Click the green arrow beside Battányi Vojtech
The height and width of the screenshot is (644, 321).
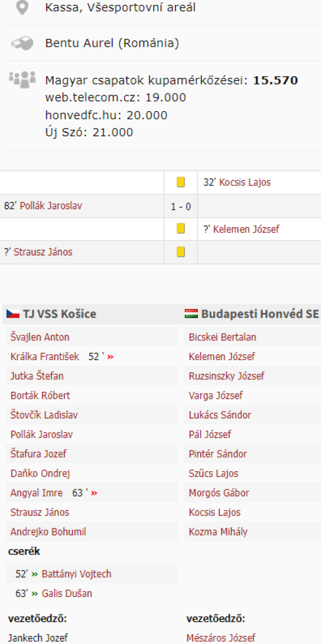pos(34,574)
